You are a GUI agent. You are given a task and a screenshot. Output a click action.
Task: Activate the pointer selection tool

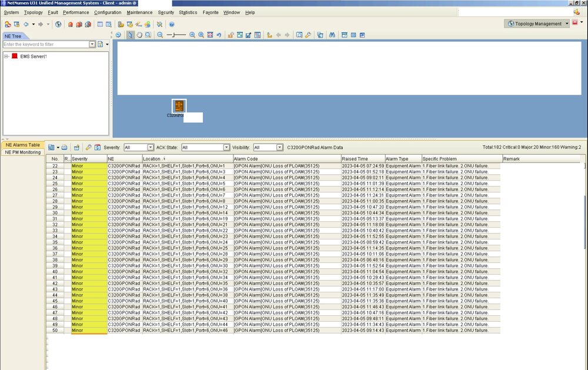point(130,35)
